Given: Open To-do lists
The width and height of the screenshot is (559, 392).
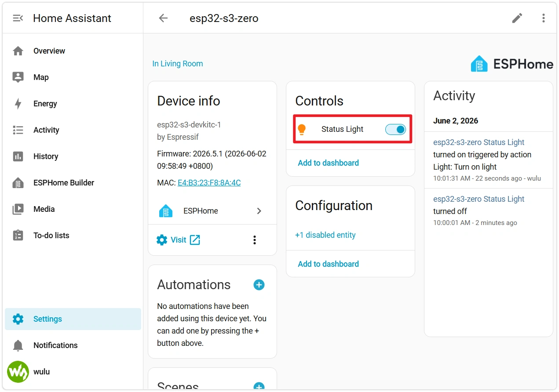Looking at the screenshot, I should pos(73,236).
